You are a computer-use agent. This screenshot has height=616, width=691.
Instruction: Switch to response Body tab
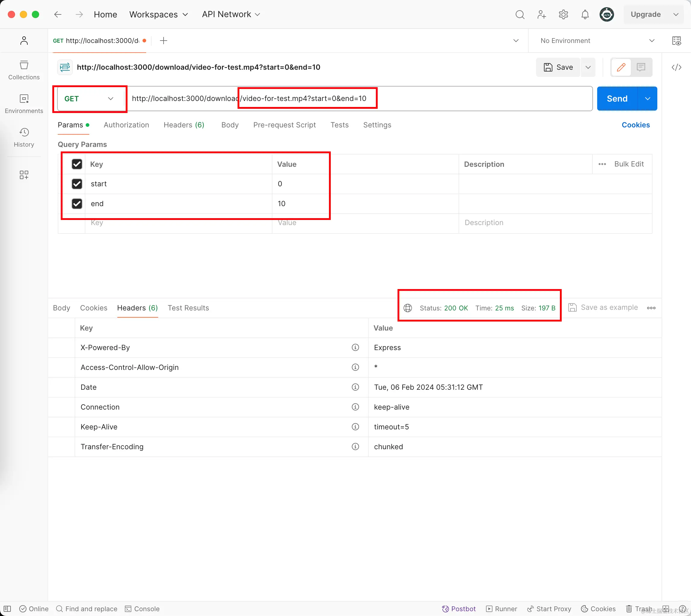click(62, 308)
